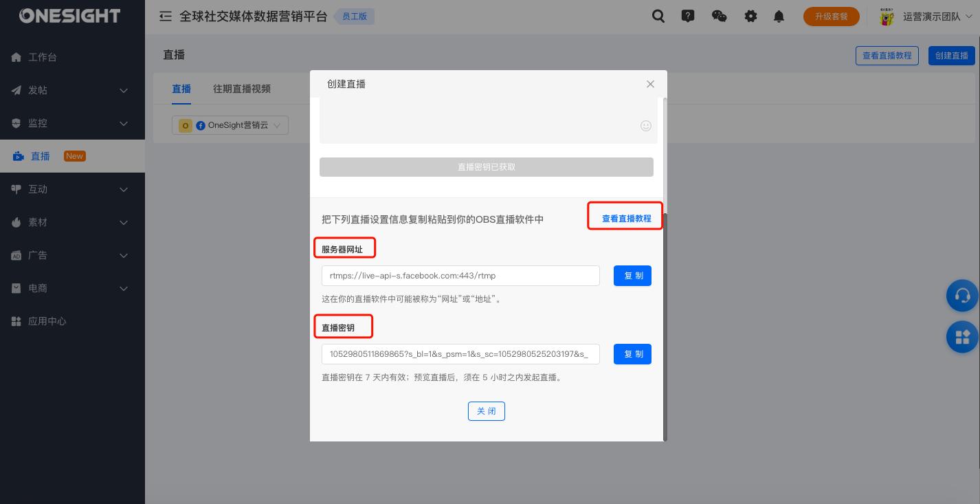Expand the 互动 sidebar section chevron
Viewport: 980px width, 504px height.
(124, 189)
